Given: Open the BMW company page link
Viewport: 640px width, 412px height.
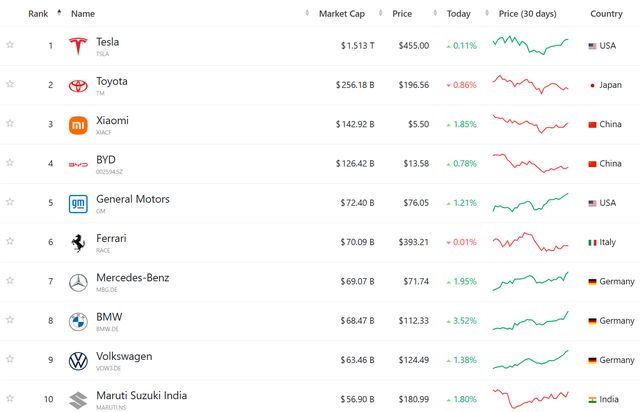Looking at the screenshot, I should coord(111,317).
